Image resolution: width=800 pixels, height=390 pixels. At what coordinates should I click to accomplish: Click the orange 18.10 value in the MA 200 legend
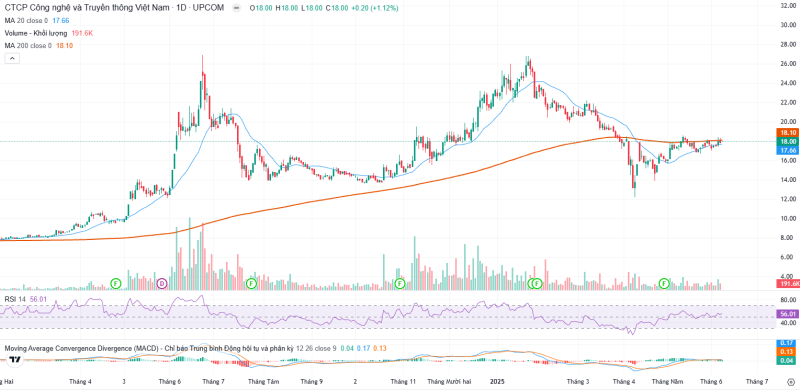[x=65, y=45]
